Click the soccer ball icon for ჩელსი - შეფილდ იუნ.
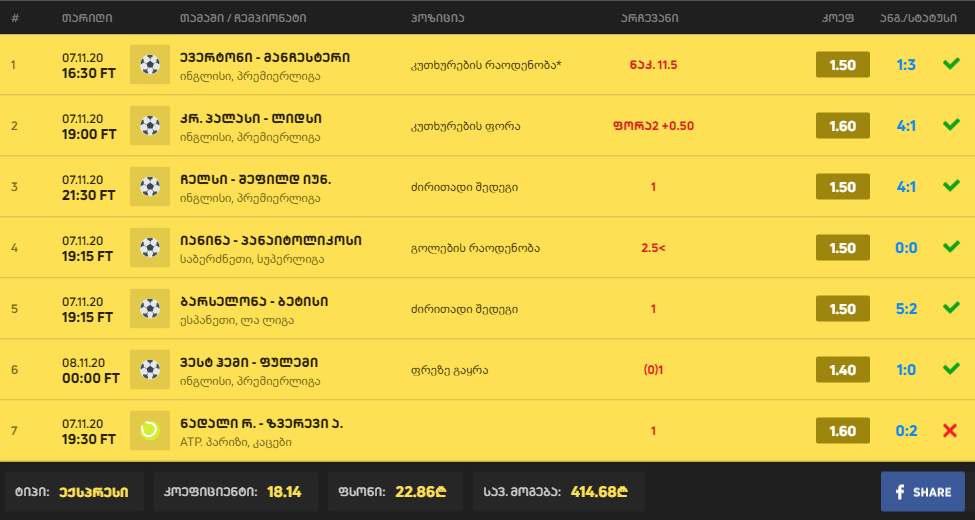 point(150,187)
